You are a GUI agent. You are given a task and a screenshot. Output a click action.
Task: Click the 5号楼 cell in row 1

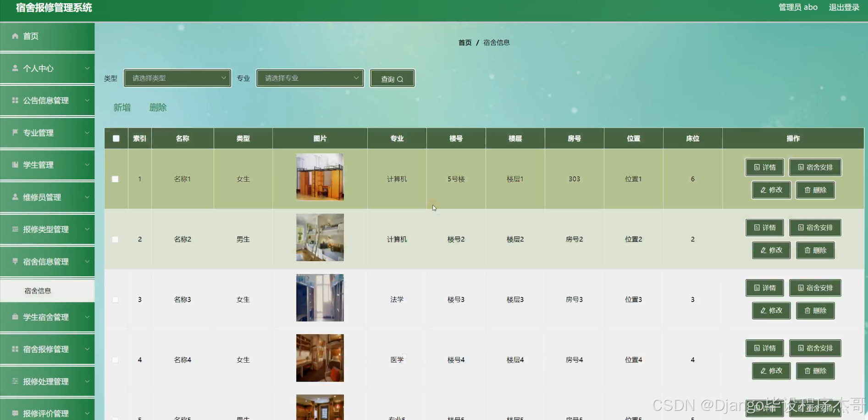(456, 179)
